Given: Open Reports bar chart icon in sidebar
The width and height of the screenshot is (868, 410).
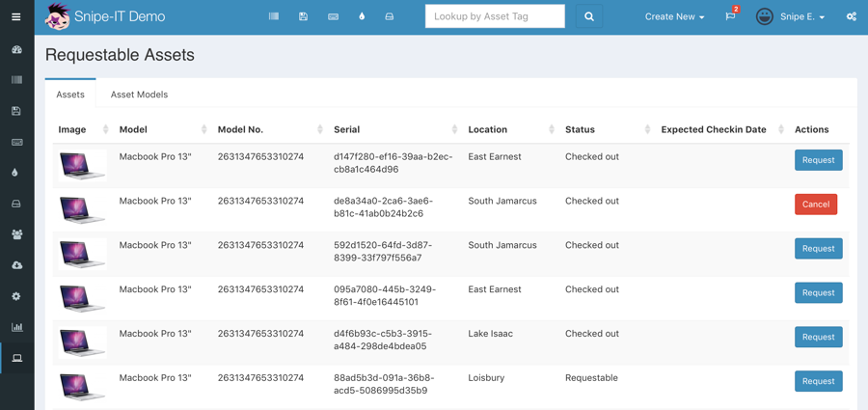Looking at the screenshot, I should point(16,327).
